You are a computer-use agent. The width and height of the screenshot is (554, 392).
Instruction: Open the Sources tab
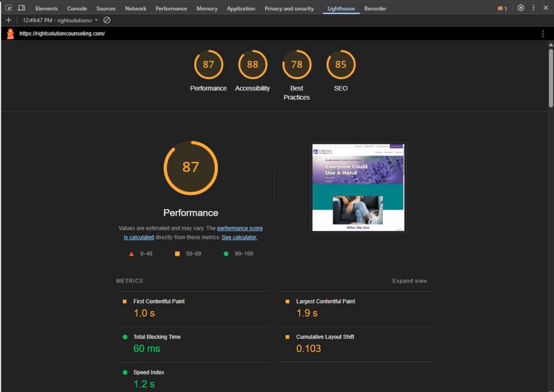pos(105,9)
